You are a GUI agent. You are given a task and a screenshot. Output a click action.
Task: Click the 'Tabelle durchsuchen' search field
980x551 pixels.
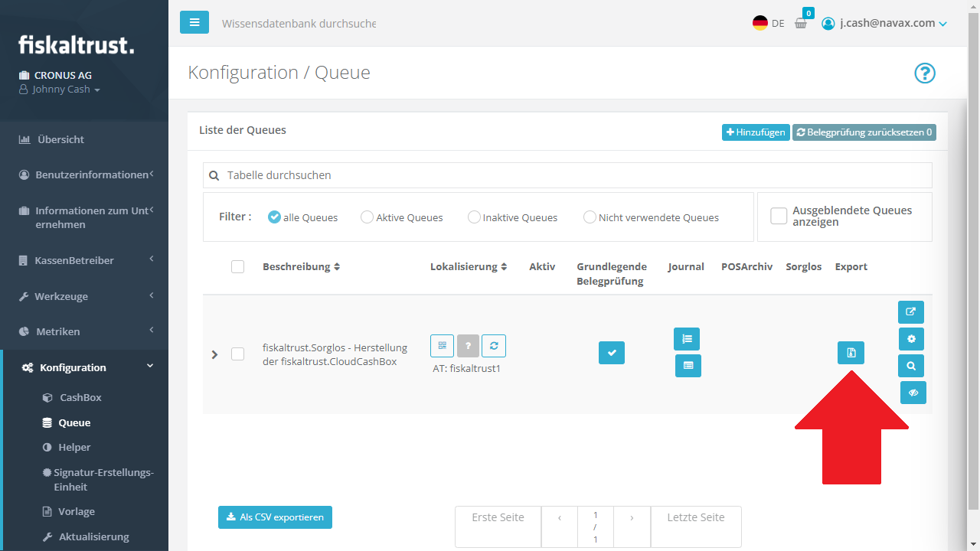[x=567, y=175]
